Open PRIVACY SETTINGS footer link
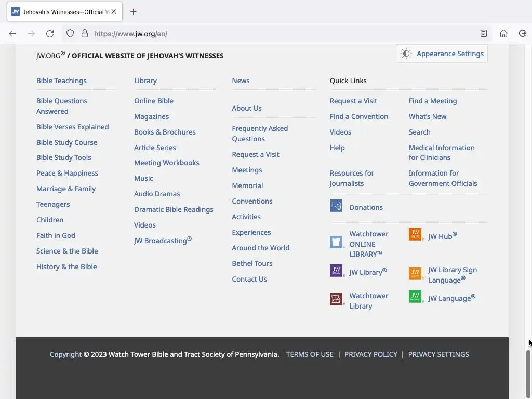532x399 pixels. 438,354
